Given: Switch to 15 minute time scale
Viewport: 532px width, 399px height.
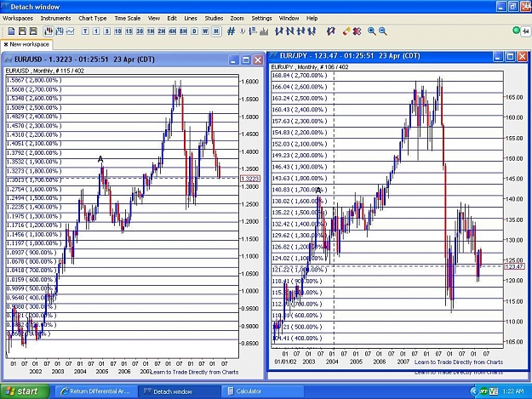Looking at the screenshot, I should click(x=129, y=31).
